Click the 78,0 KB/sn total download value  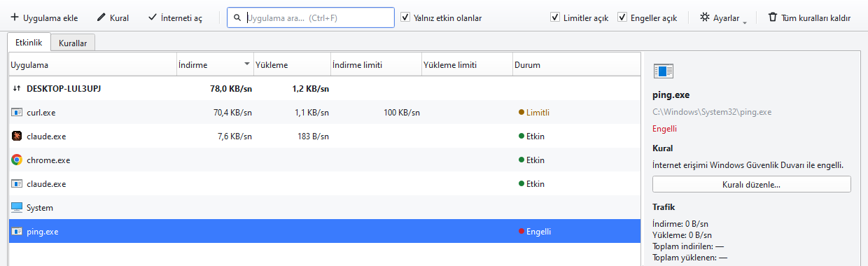pos(231,89)
